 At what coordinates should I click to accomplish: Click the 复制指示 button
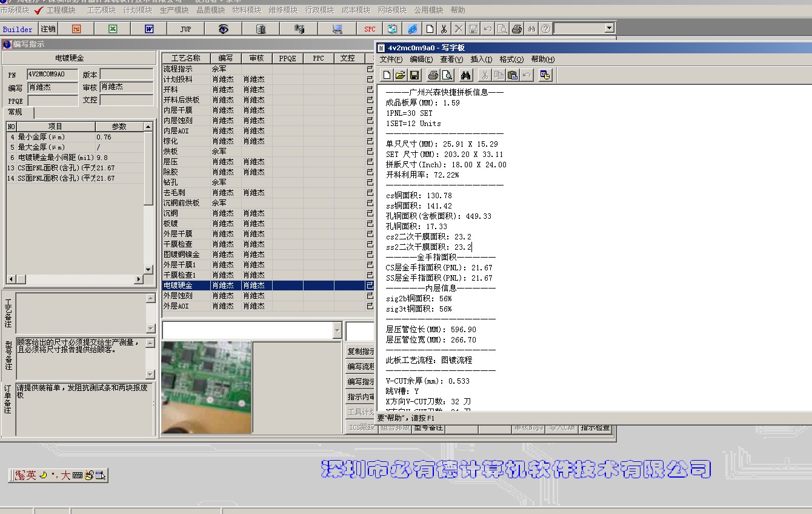[x=361, y=352]
